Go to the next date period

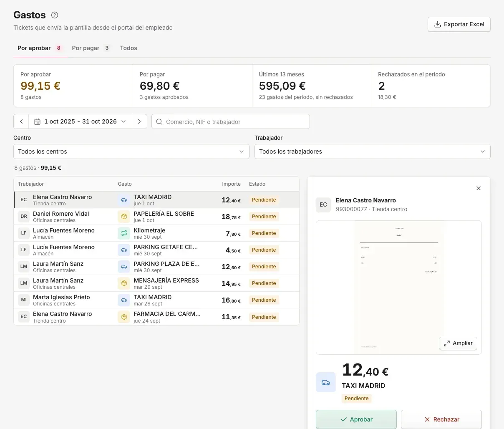coord(139,121)
